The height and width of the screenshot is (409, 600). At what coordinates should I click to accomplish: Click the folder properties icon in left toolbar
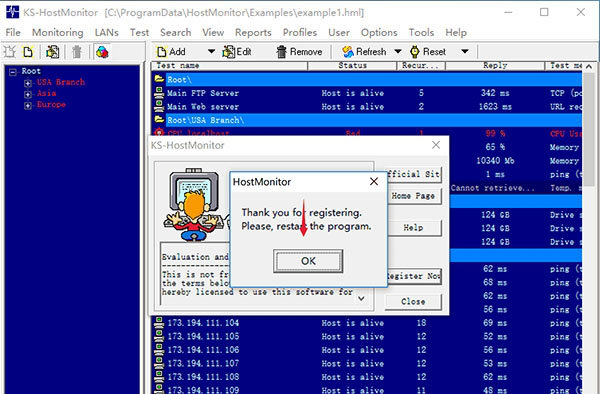point(52,52)
